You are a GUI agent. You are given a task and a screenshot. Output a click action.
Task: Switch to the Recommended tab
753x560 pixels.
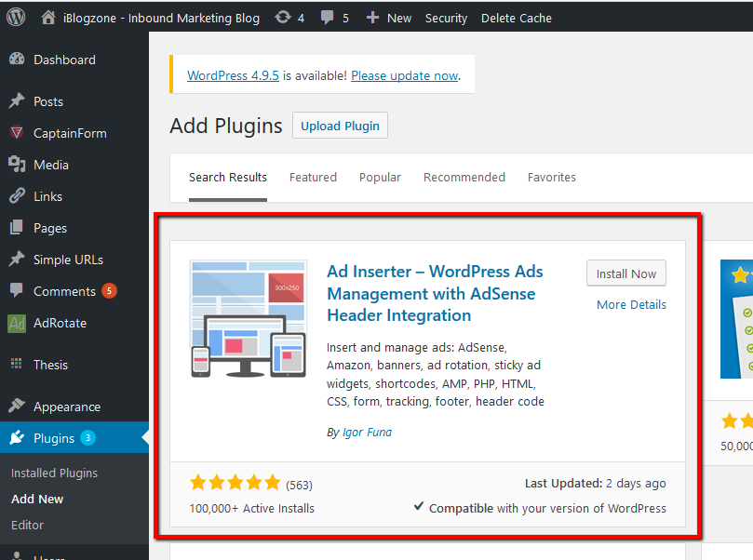tap(464, 177)
